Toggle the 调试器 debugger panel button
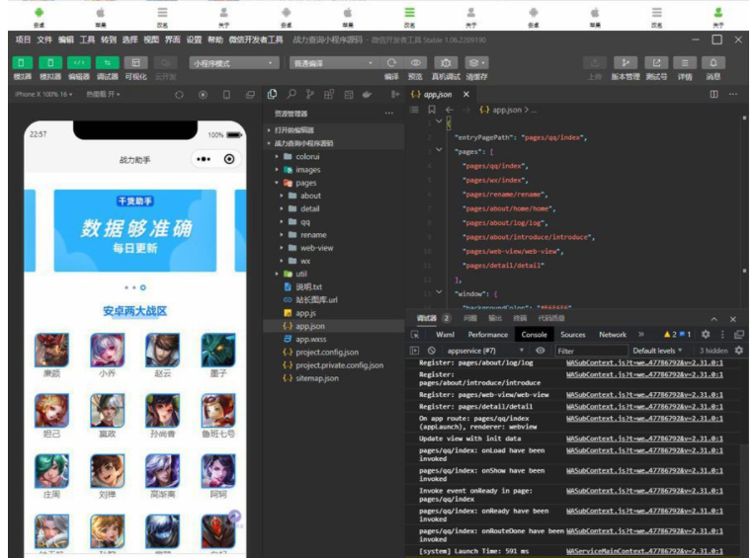The width and height of the screenshot is (756, 558). tap(108, 63)
